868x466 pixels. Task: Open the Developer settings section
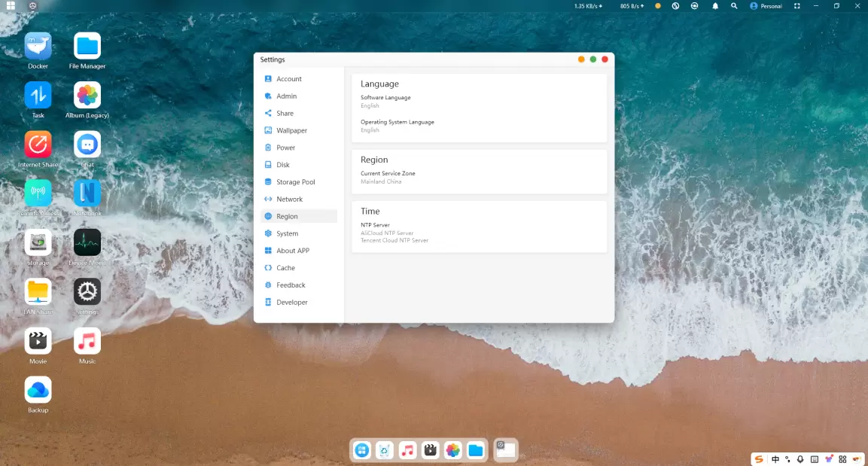[x=291, y=303]
